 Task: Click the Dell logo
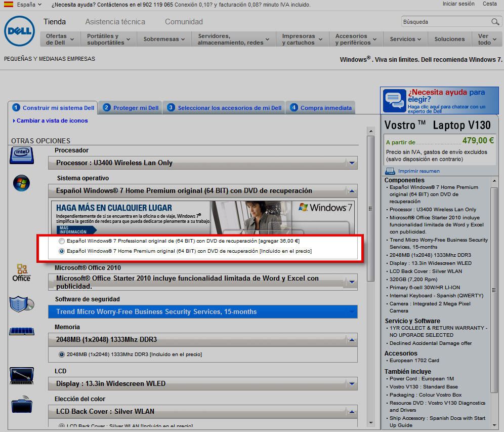point(19,31)
